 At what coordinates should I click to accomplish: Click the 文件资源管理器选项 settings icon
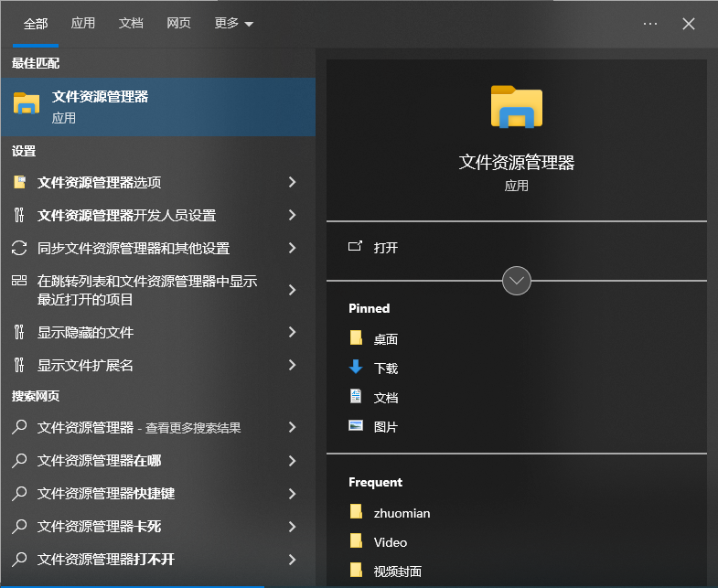[19, 182]
